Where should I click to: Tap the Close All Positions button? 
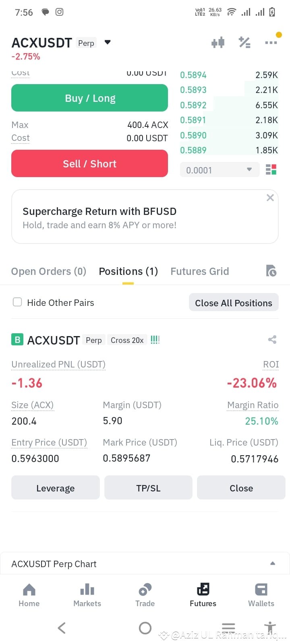pyautogui.click(x=234, y=303)
